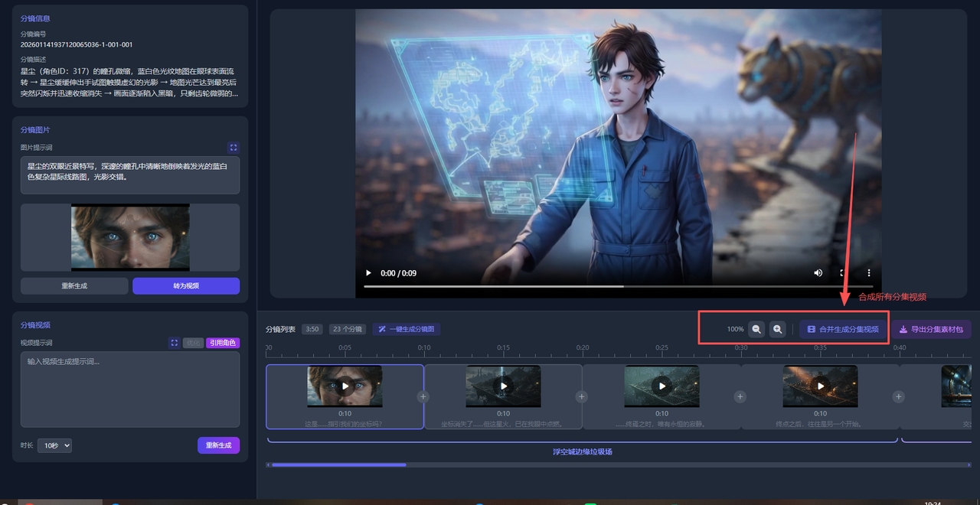The width and height of the screenshot is (980, 505).
Task: Select the second storyboard clip thumbnail
Action: pyautogui.click(x=503, y=386)
